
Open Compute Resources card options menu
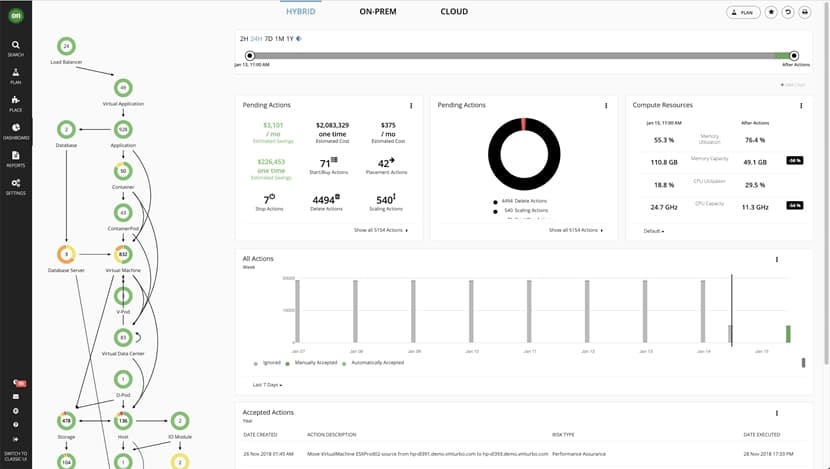[801, 106]
